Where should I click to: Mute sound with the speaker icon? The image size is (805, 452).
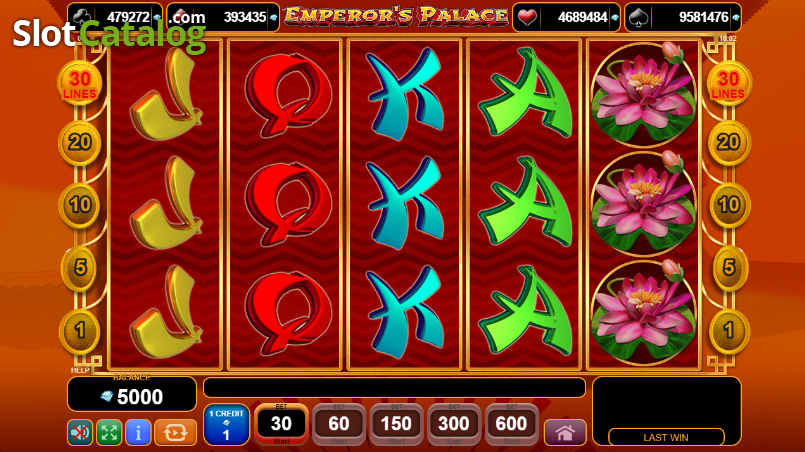[80, 432]
